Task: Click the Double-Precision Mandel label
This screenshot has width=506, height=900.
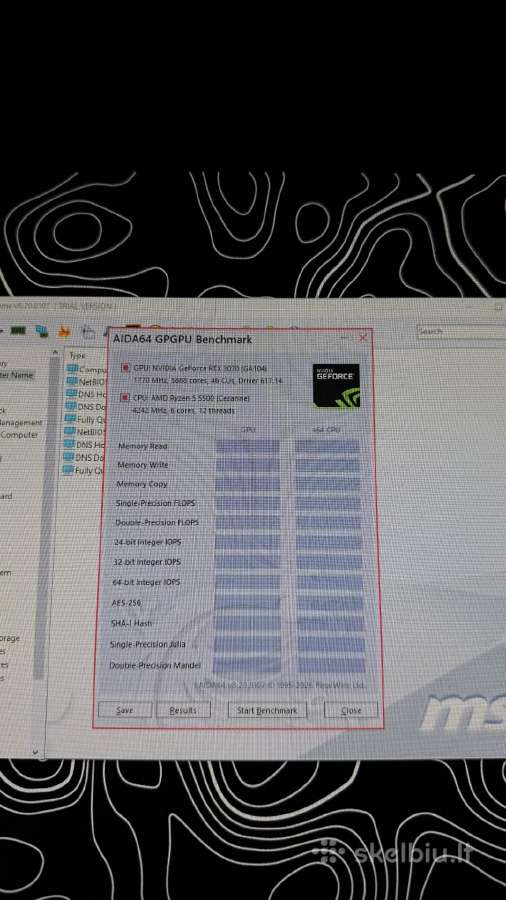Action: pos(155,665)
